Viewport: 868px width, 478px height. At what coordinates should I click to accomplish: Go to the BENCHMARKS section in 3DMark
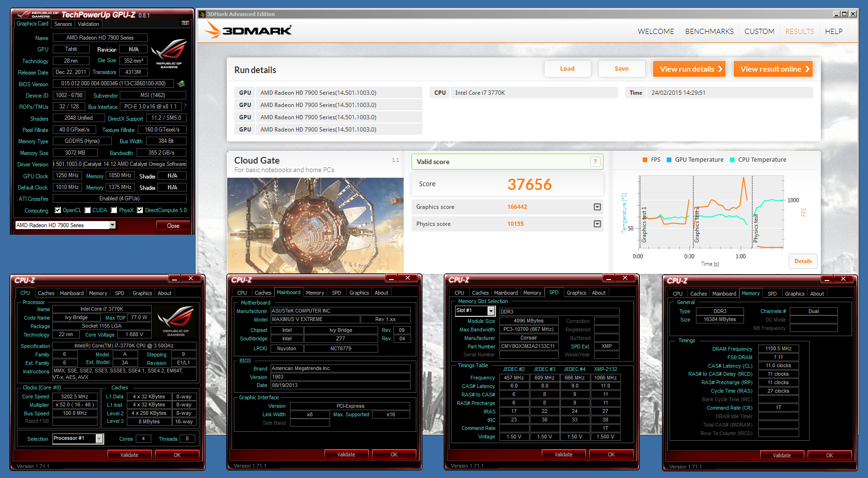pos(709,32)
